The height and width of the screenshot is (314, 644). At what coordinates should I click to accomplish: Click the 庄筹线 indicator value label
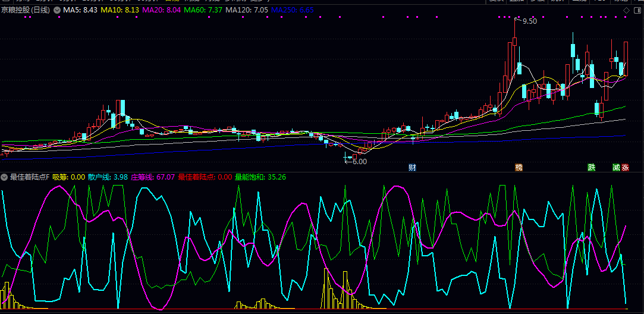(153, 177)
